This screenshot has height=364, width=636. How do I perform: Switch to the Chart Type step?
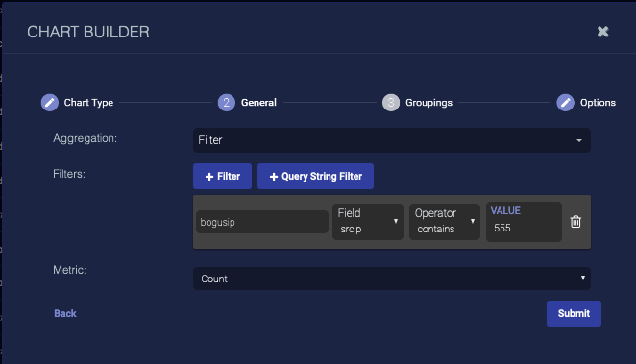click(88, 103)
